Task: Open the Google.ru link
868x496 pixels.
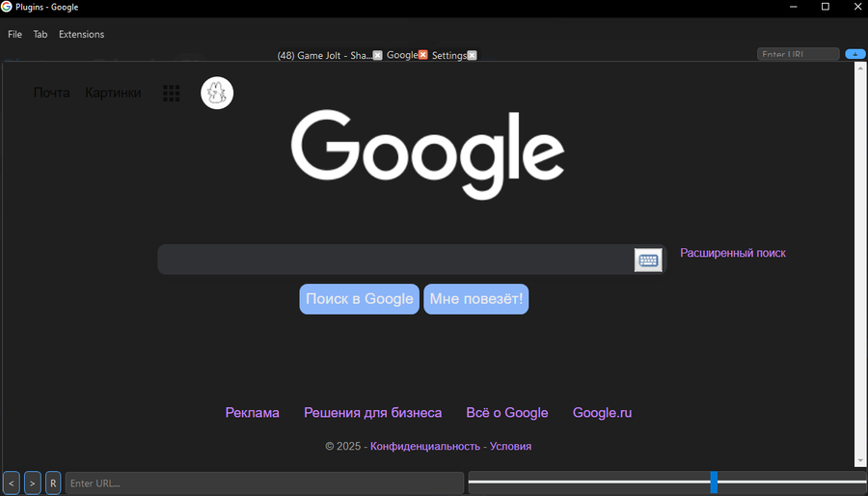Action: point(602,413)
